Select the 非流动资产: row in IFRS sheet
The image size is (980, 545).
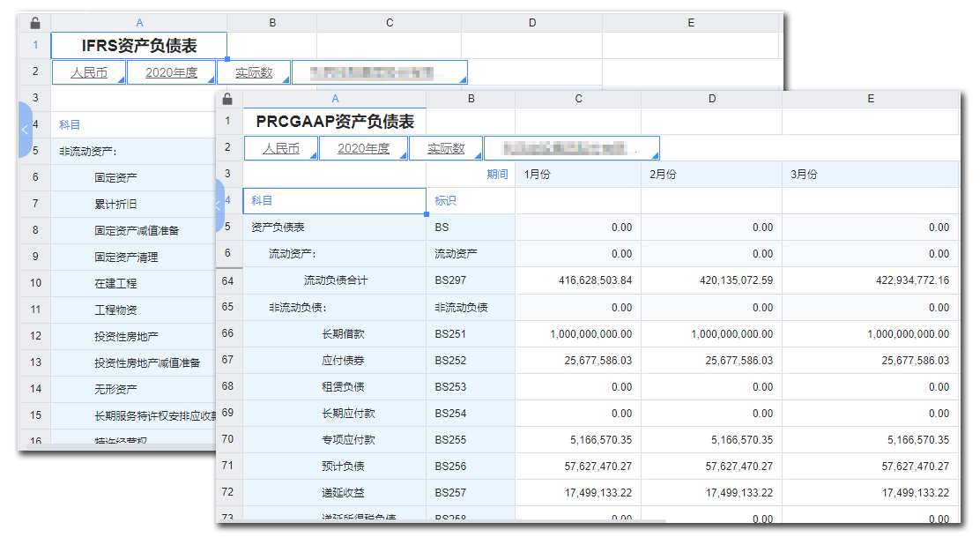pyautogui.click(x=133, y=151)
